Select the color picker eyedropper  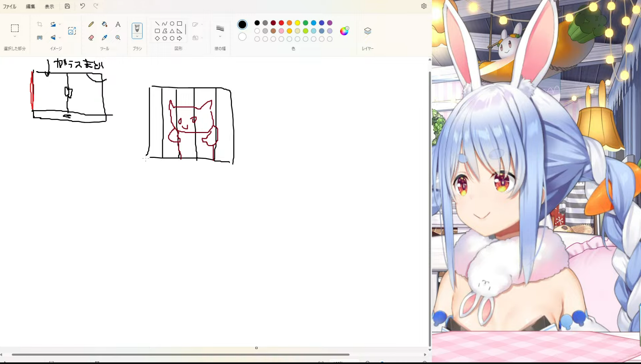(x=105, y=38)
